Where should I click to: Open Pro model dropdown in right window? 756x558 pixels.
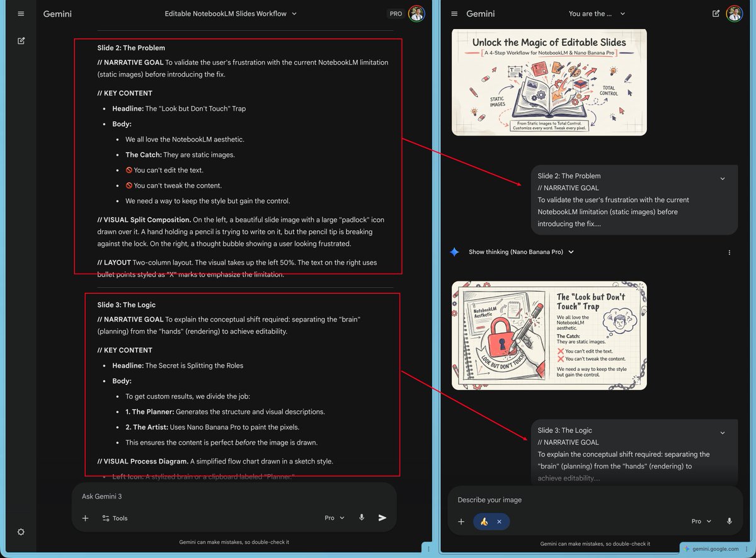pyautogui.click(x=701, y=521)
